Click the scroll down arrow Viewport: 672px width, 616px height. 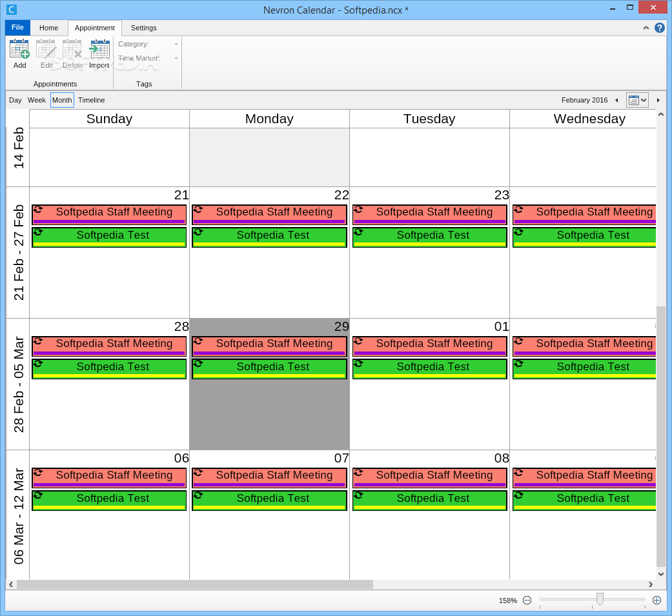pos(661,574)
